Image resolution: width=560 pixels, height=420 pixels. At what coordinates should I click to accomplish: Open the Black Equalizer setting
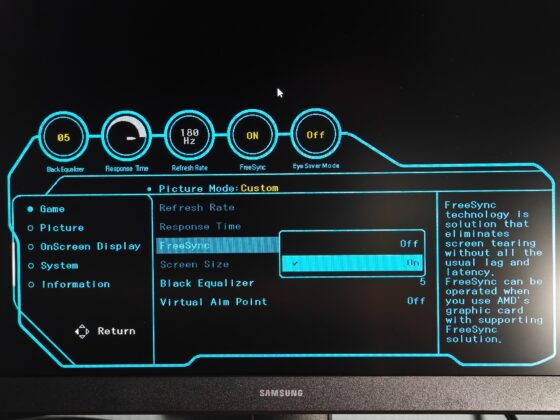point(207,283)
